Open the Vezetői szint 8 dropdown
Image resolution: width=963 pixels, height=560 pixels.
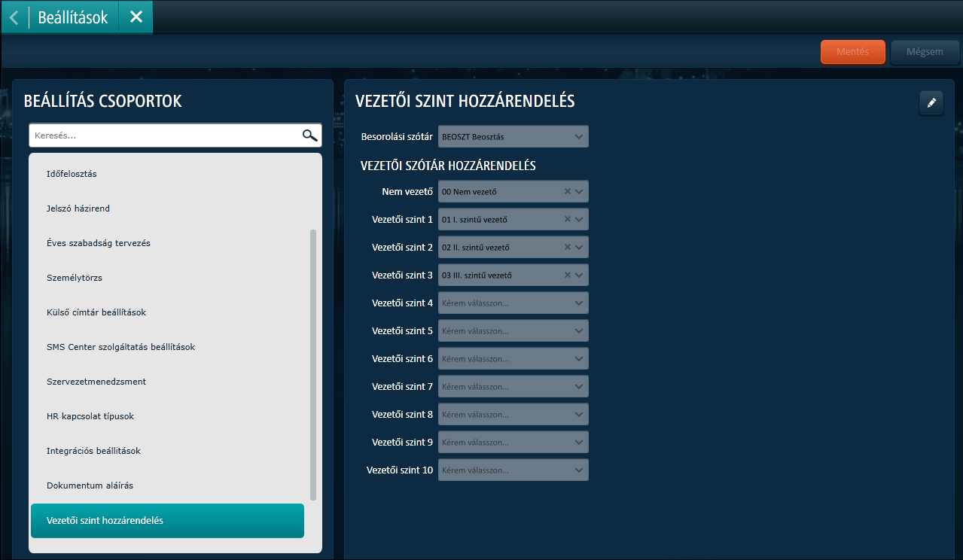click(513, 414)
